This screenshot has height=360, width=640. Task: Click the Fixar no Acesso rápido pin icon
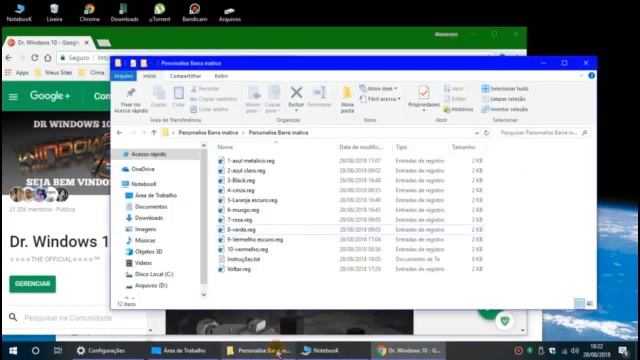tap(131, 93)
